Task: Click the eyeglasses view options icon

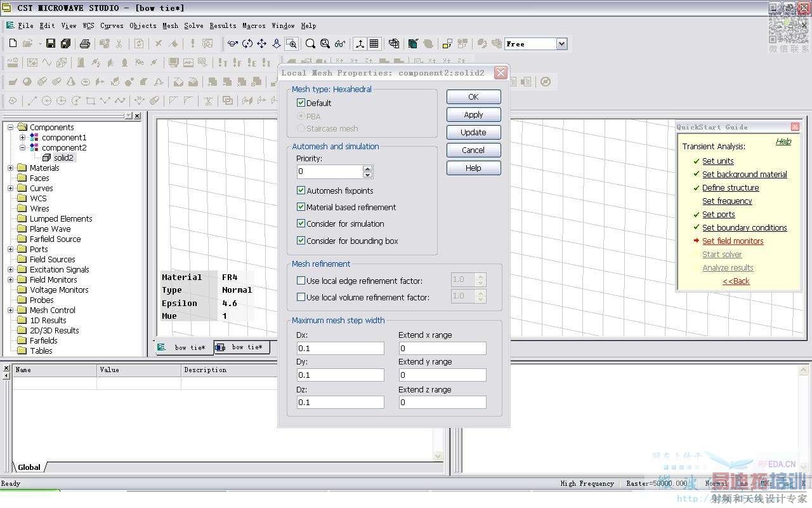Action: [340, 44]
